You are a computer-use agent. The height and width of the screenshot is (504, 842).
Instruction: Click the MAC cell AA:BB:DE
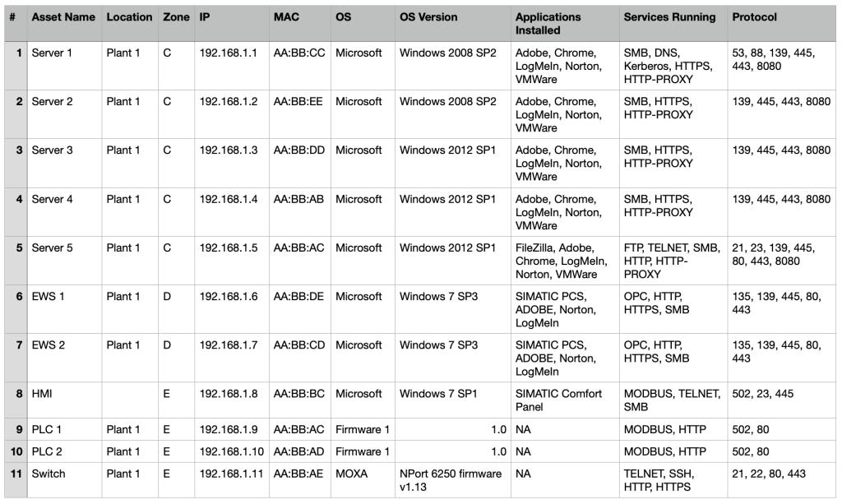(298, 296)
